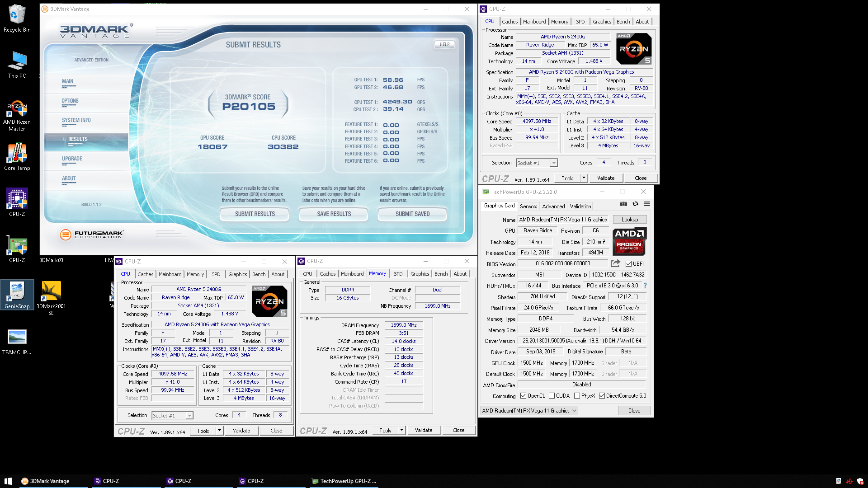Open the Recycle Bin desktop icon

point(17,18)
